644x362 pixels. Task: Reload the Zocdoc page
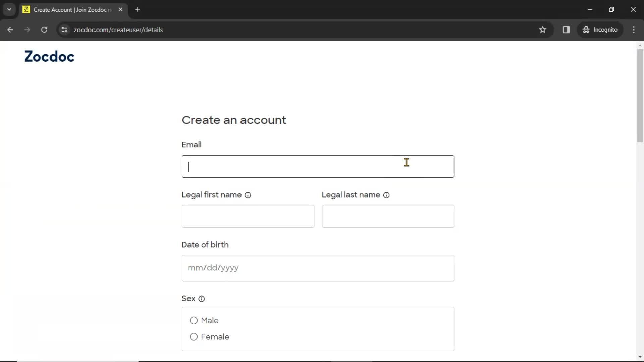pyautogui.click(x=44, y=29)
